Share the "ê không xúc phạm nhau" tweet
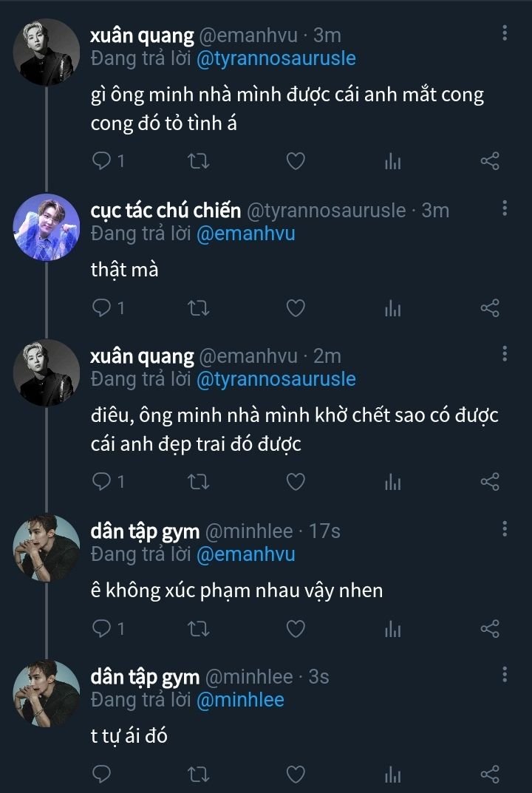 (490, 629)
